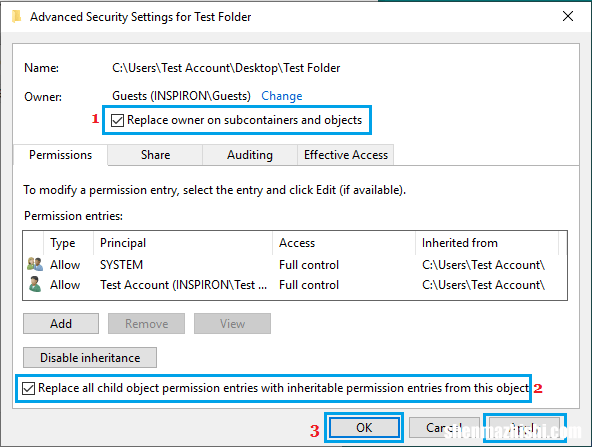592x447 pixels.
Task: Switch to the Permissions tab
Action: click(x=60, y=155)
